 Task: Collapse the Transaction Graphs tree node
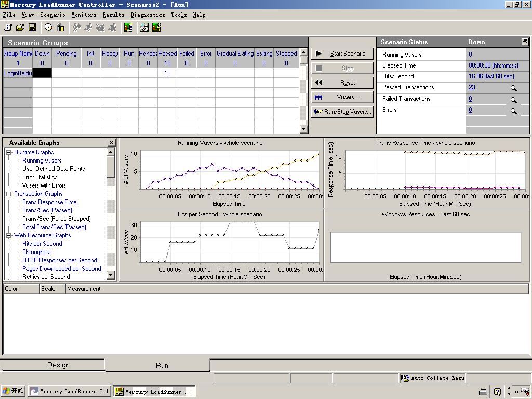(x=9, y=194)
